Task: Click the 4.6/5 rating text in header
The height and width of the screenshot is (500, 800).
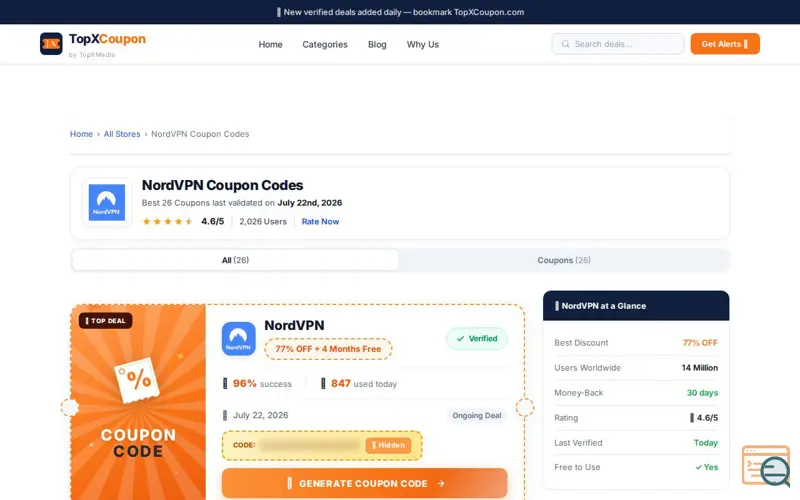Action: 212,221
